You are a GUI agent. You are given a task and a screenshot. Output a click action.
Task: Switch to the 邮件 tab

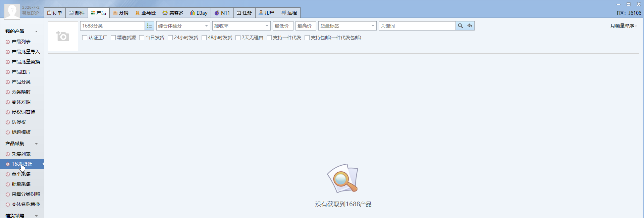tap(77, 13)
